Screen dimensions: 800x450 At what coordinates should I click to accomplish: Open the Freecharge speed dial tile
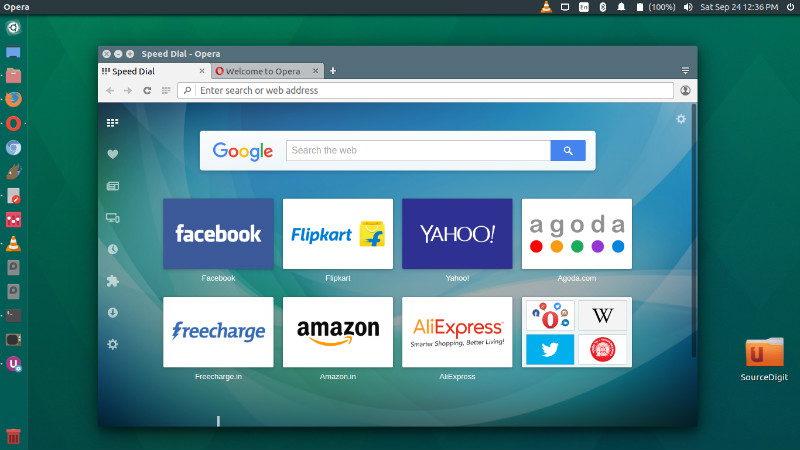point(218,332)
